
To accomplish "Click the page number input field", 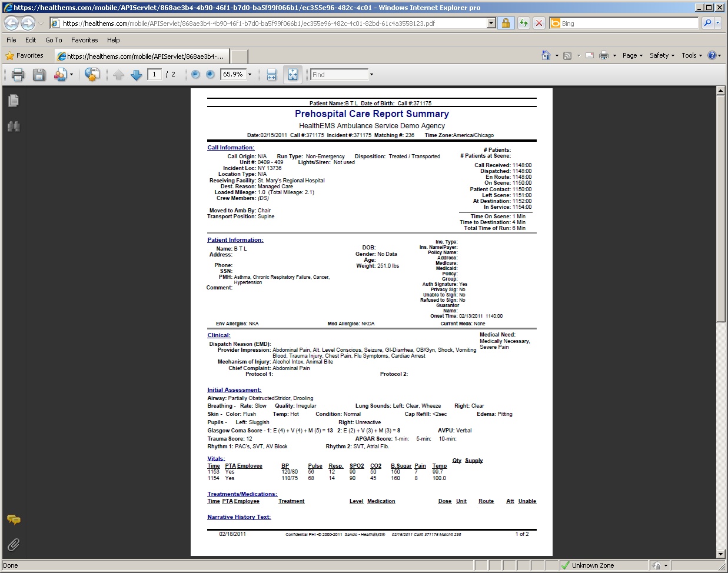I will tap(154, 75).
